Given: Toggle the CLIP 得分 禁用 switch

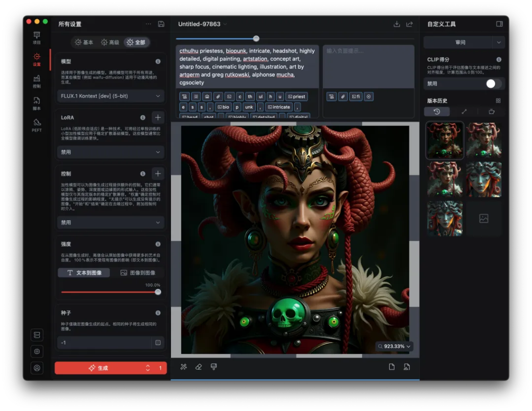Looking at the screenshot, I should [494, 84].
